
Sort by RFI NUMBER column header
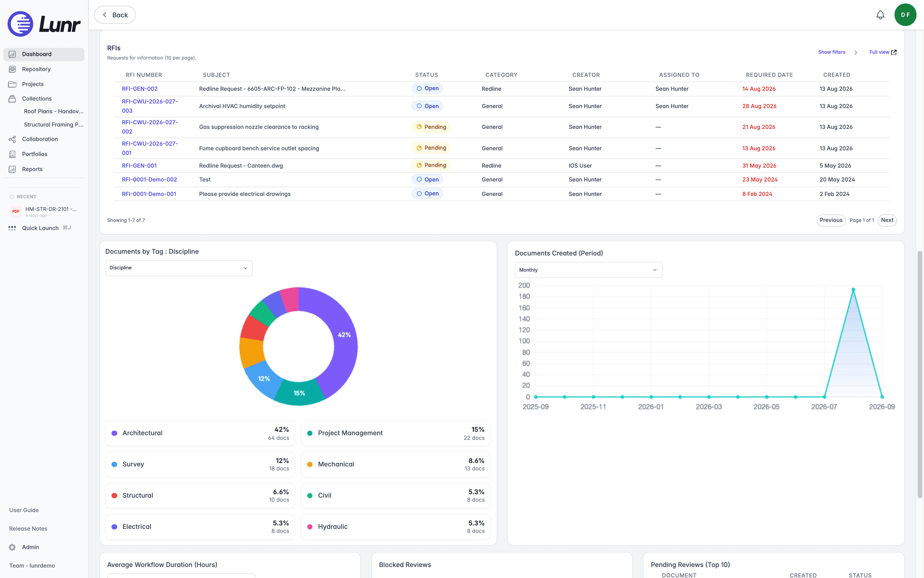click(144, 75)
